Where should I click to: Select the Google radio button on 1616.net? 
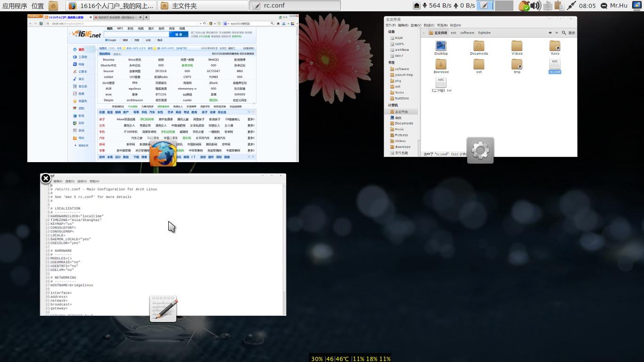(x=107, y=40)
